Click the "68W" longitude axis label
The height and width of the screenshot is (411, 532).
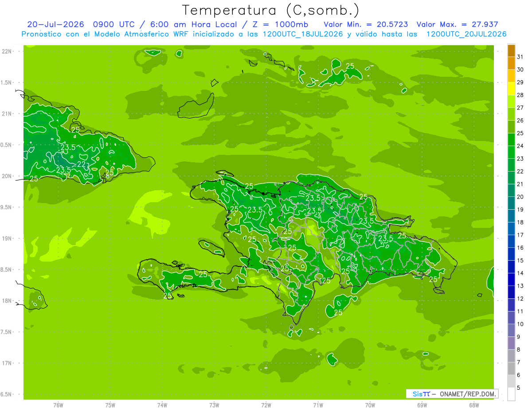[x=474, y=405]
